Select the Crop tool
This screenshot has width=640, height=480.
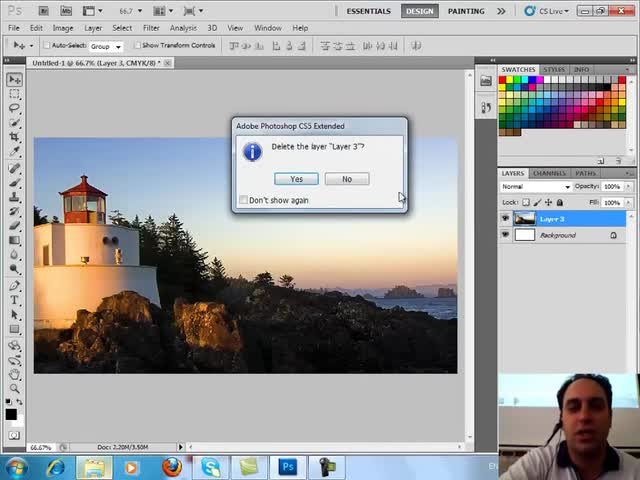14,137
